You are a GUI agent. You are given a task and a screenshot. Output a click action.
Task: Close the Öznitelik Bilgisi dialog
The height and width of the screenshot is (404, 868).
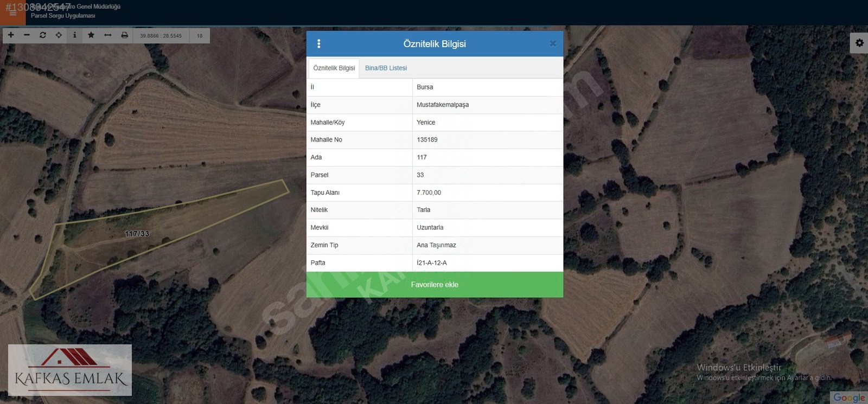click(x=552, y=44)
